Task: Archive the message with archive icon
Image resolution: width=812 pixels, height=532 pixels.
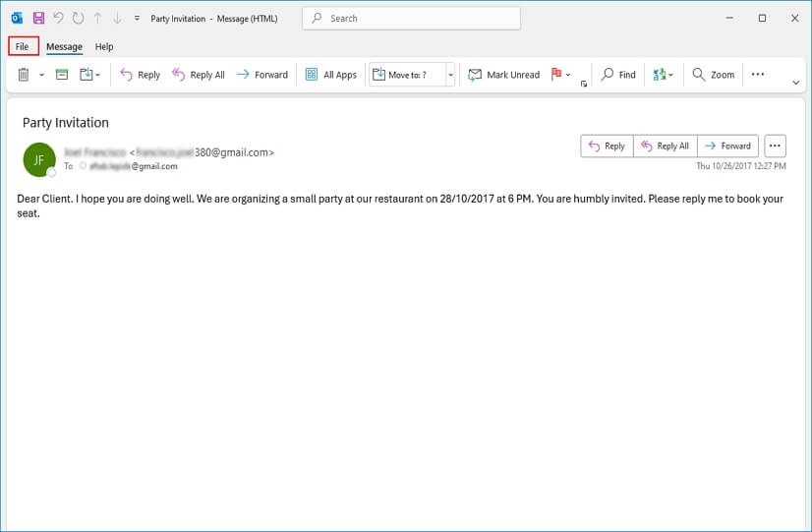Action: (x=62, y=75)
